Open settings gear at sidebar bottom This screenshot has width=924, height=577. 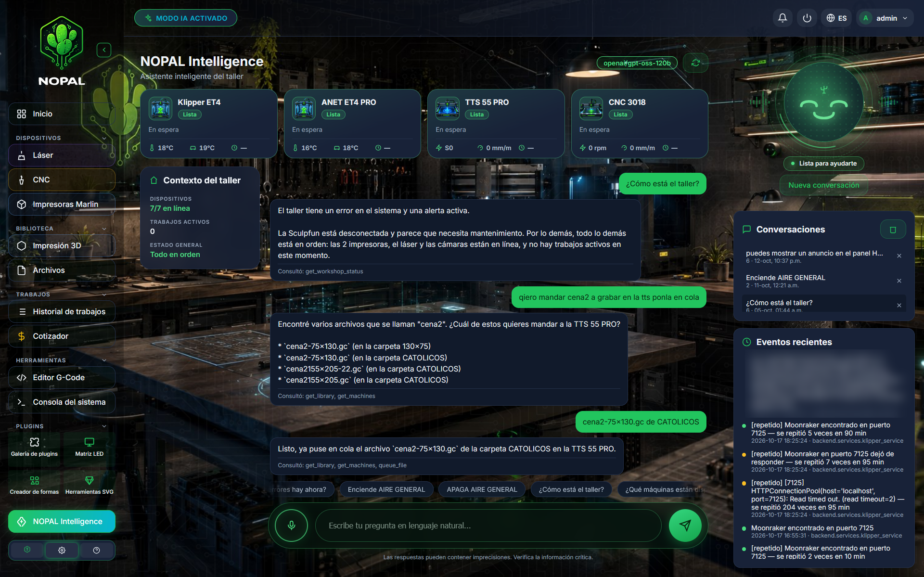62,550
